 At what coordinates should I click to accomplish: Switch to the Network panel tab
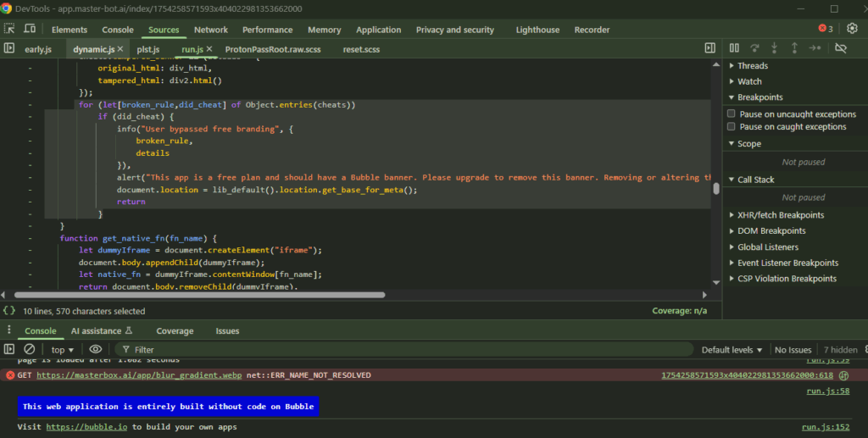[x=211, y=30]
